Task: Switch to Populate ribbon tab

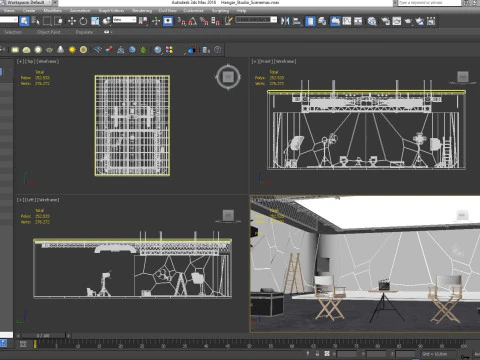Action: [x=84, y=32]
